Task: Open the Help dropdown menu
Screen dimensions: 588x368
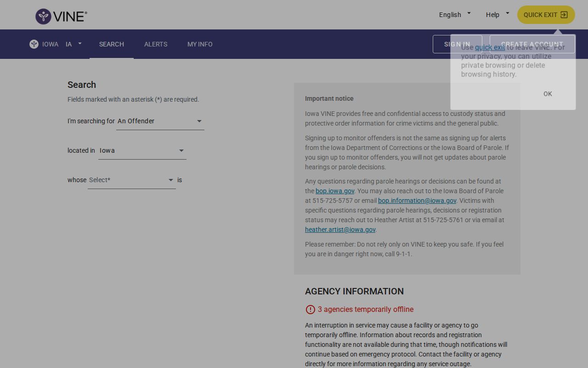Action: click(x=498, y=15)
